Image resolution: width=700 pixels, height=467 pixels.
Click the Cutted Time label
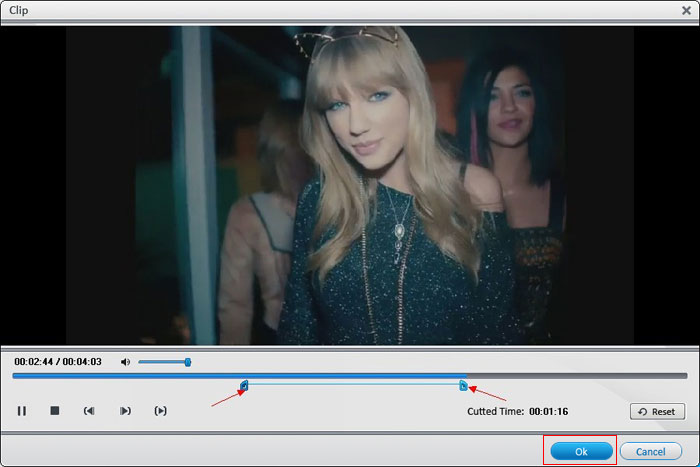(x=496, y=411)
